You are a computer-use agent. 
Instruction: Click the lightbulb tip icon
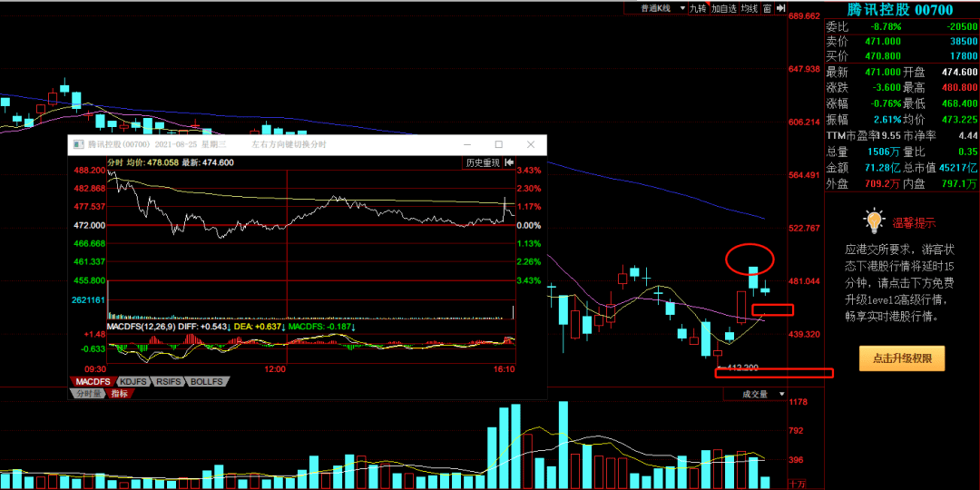[x=874, y=220]
